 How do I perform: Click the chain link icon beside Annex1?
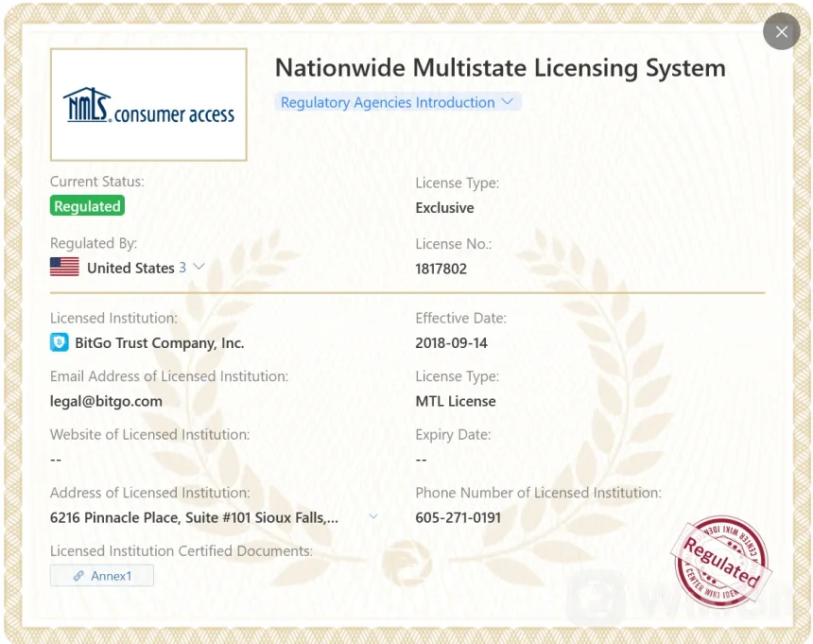click(78, 576)
